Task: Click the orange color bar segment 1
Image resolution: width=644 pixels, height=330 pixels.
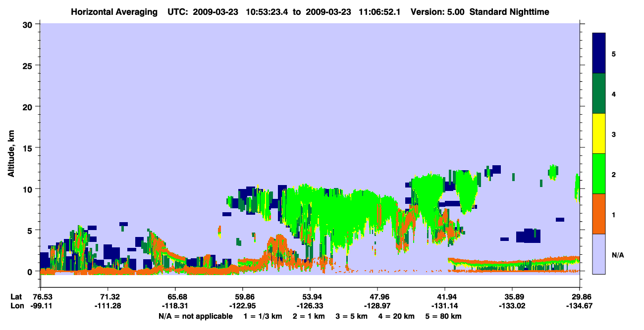Action: point(599,214)
